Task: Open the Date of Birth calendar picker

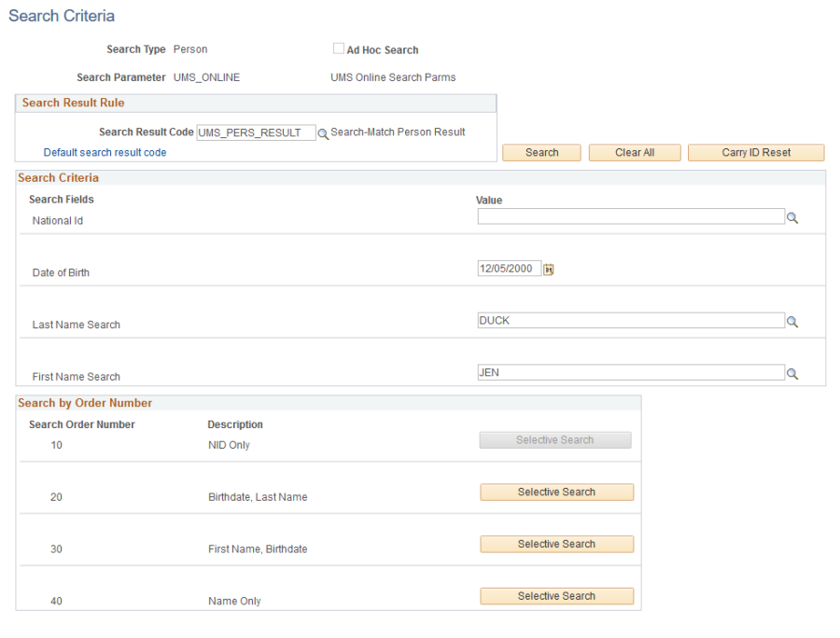Action: (549, 270)
